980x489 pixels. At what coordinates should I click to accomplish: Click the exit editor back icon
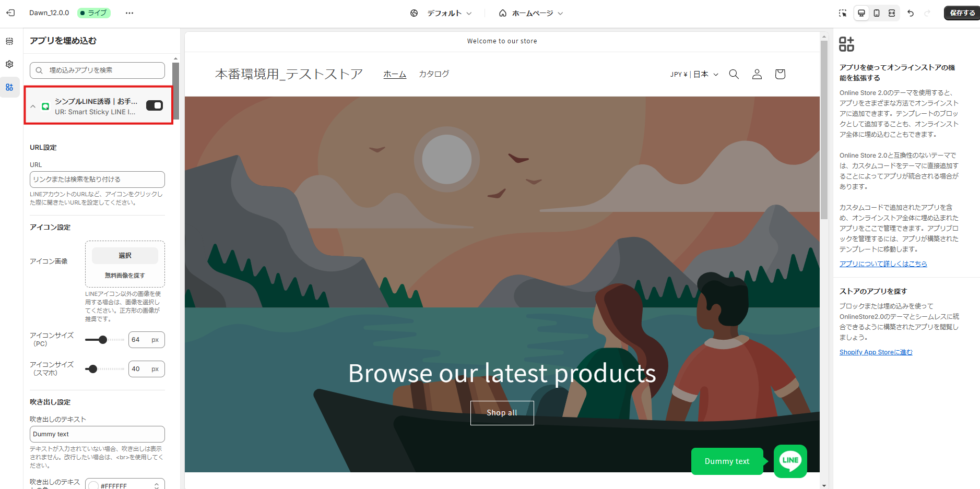click(10, 13)
